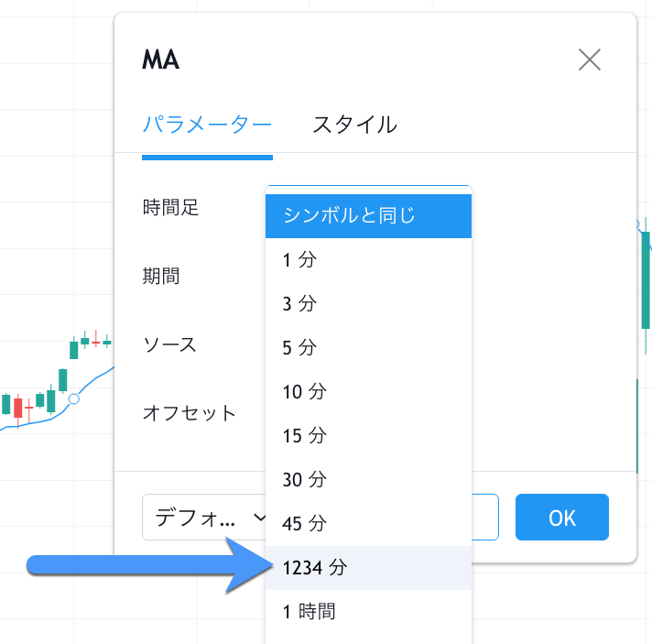This screenshot has height=644, width=652.
Task: Select the custom 1234 分 timeframe
Action: point(368,568)
